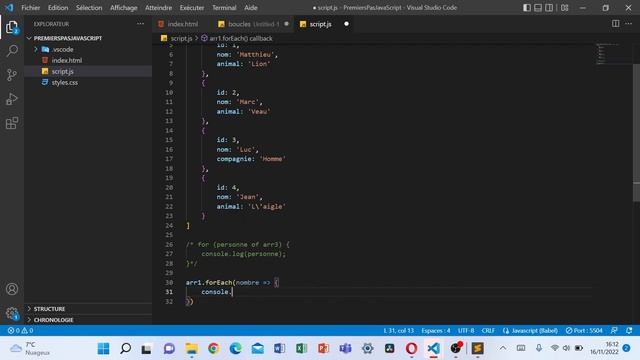Launch Microsoft Edge from taskbar
The image size is (640, 360).
(236, 349)
